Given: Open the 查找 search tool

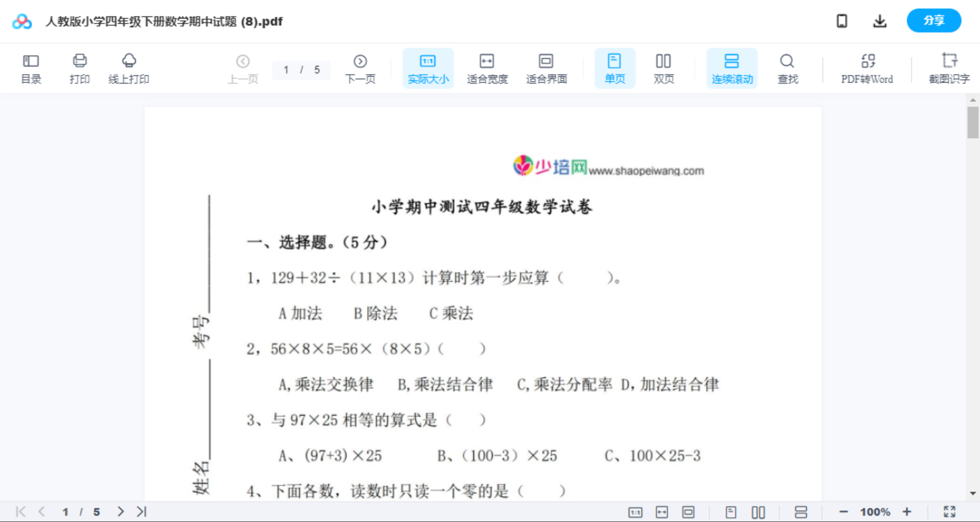Looking at the screenshot, I should [x=787, y=68].
